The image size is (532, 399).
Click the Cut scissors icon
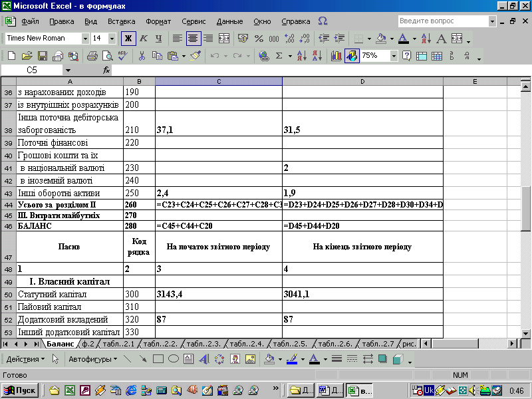[142, 56]
